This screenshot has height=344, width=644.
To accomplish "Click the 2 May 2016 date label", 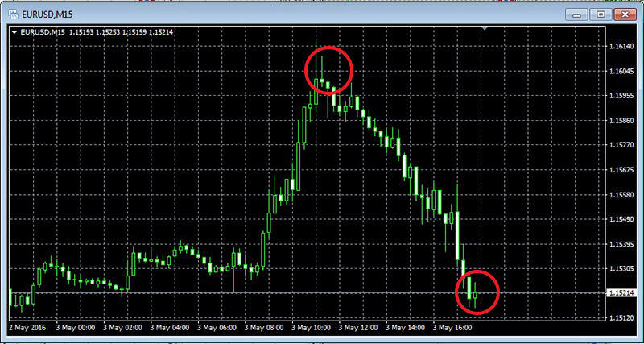I will (x=27, y=328).
